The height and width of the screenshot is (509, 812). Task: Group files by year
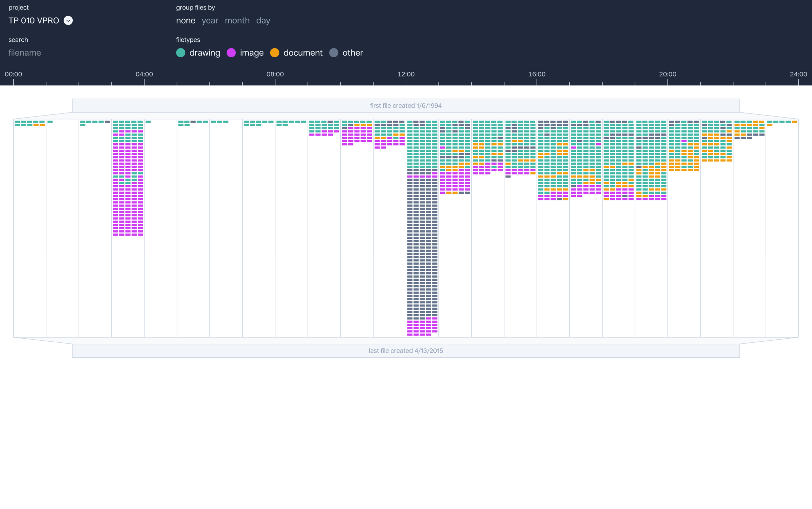tap(210, 21)
